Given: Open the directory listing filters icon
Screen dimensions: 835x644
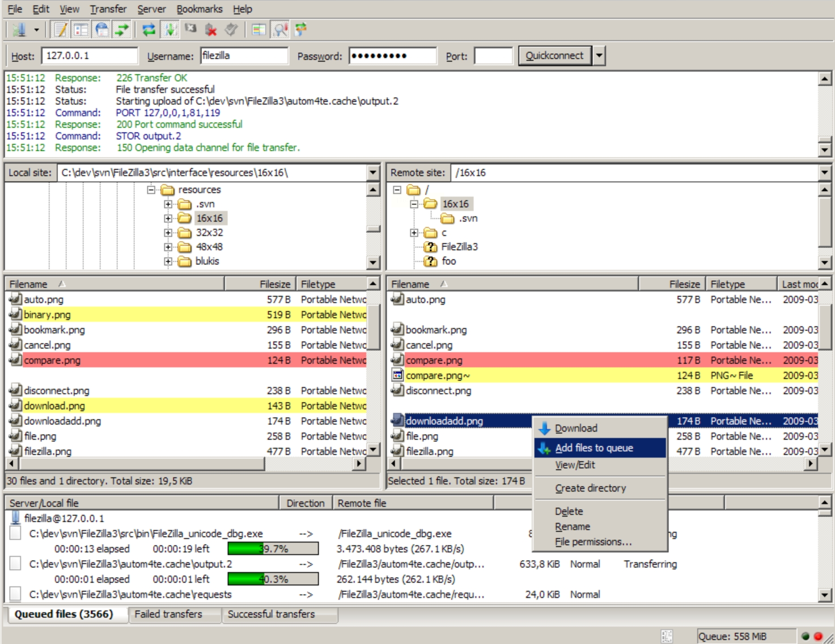Looking at the screenshot, I should pos(259,30).
